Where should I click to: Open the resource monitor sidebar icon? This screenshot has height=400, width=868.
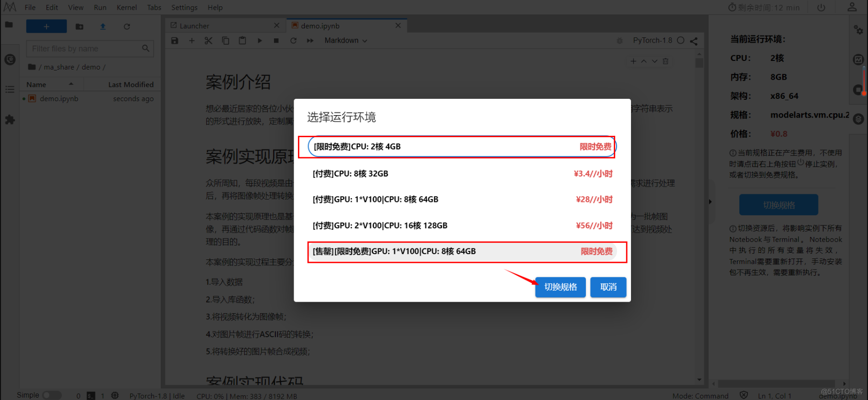point(858,59)
